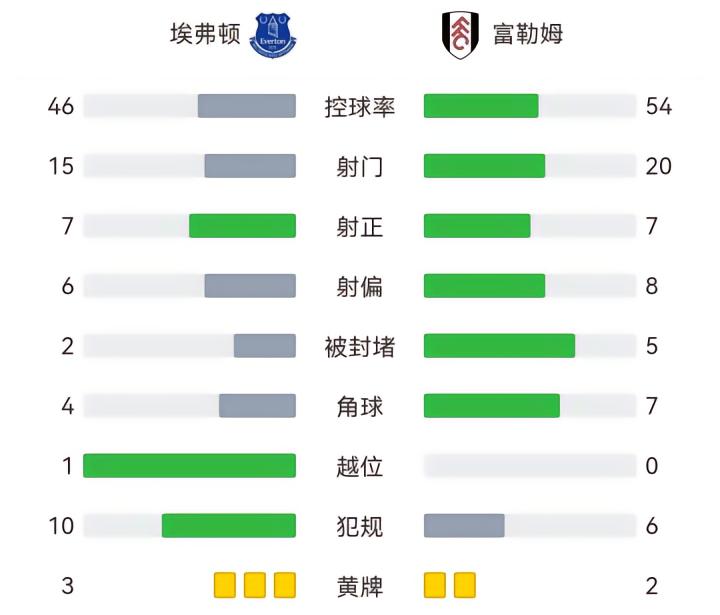Select the 射门 stat label
Screen dimensions: 720x615
coord(360,166)
